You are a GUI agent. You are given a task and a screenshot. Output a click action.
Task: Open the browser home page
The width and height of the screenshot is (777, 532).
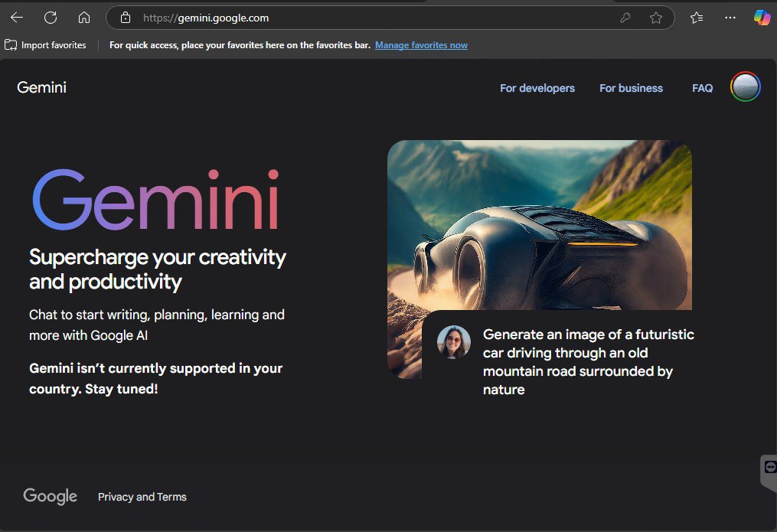tap(84, 18)
